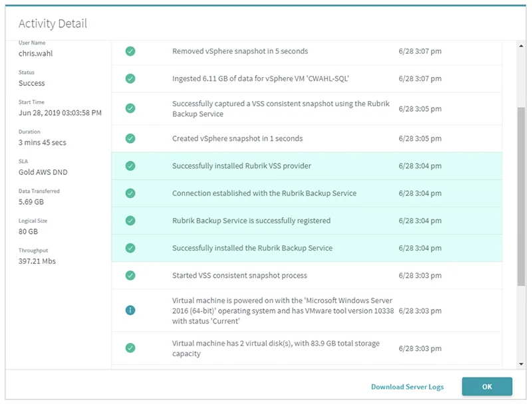Viewport: 532px width, 406px height.
Task: Click the timestamp on 'Created vSphere snapshot' row
Action: pyautogui.click(x=420, y=139)
